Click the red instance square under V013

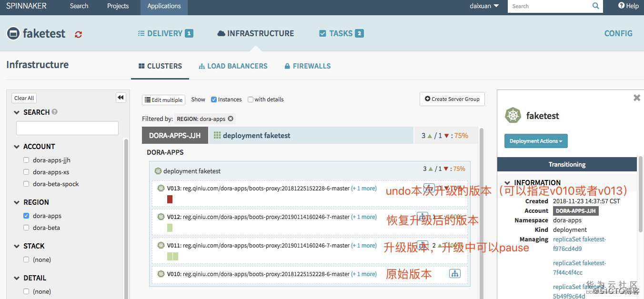point(170,199)
